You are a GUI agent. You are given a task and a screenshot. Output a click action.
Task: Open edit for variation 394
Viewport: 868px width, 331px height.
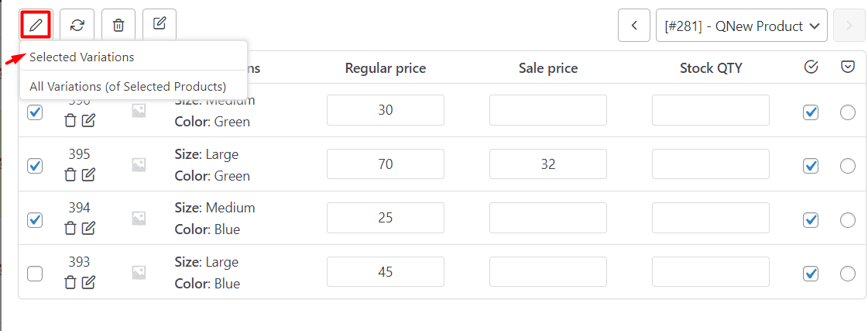[x=88, y=228]
